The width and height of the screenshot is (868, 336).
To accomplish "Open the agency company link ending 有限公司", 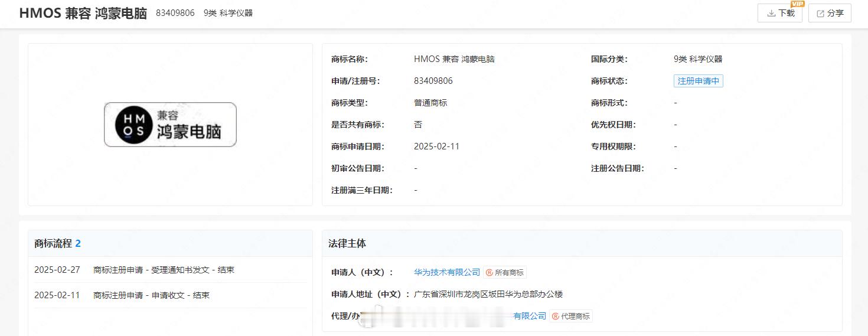I will tap(530, 316).
